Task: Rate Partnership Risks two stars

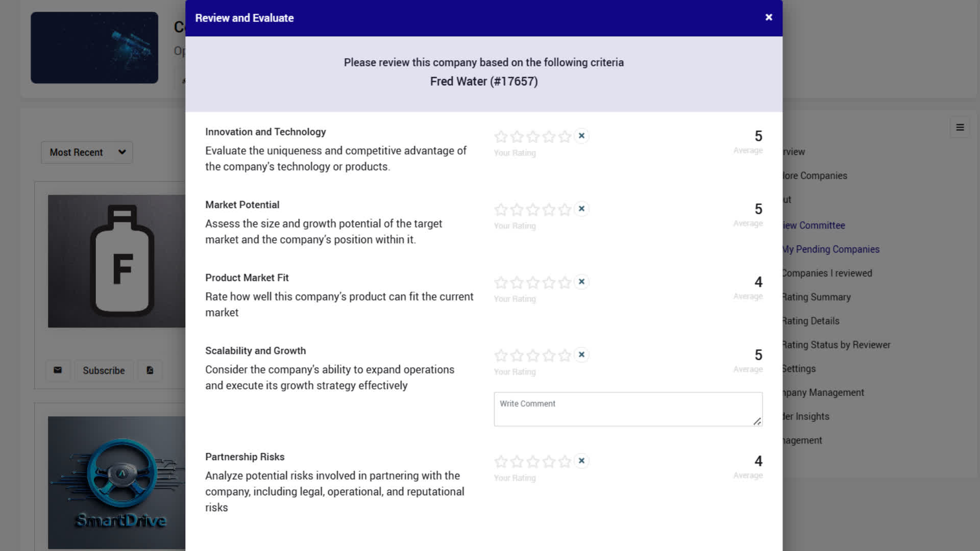Action: click(517, 462)
